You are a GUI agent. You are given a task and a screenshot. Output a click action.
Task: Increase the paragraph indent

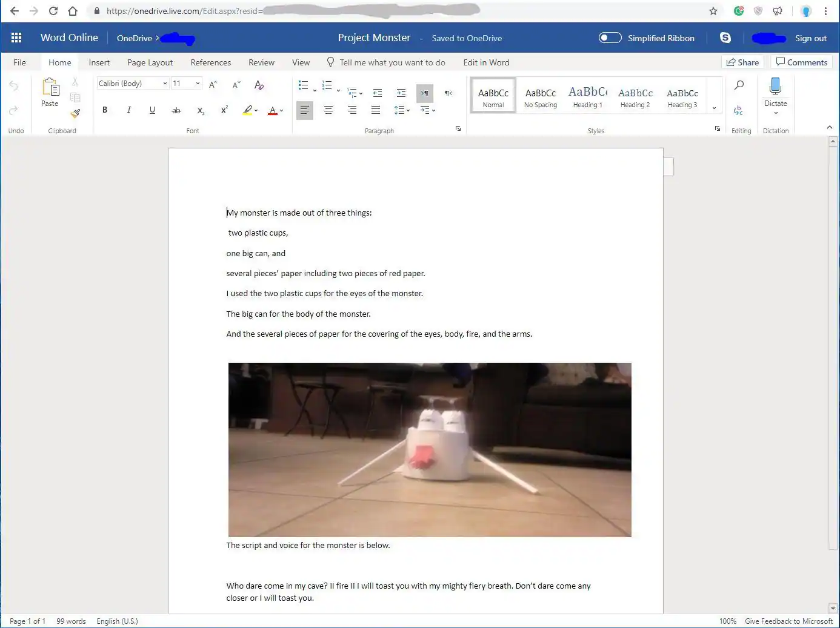coord(401,93)
